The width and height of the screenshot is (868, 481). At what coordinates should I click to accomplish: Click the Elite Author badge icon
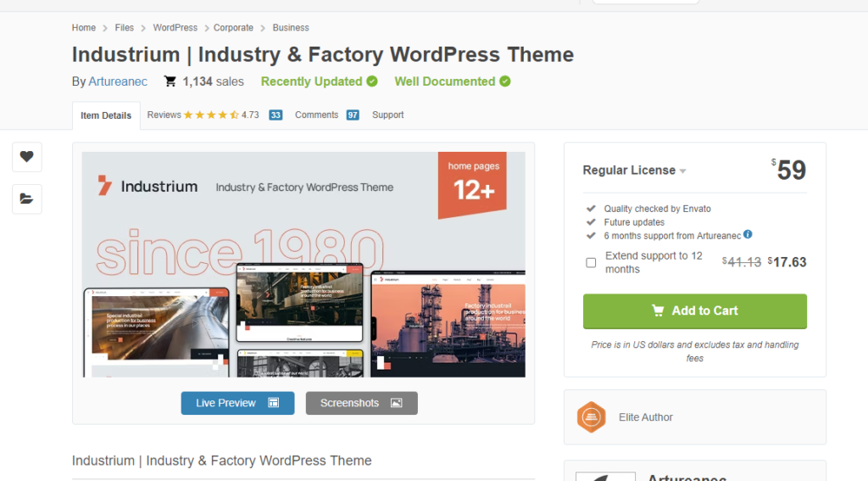click(591, 417)
